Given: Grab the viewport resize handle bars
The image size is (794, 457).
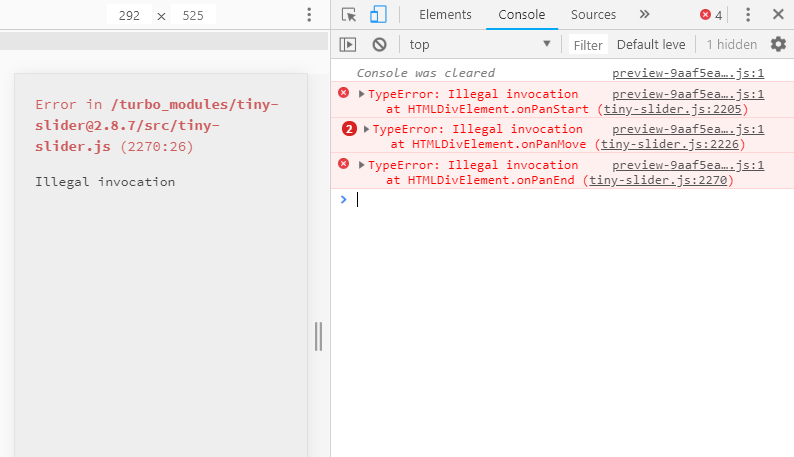Looking at the screenshot, I should [x=319, y=336].
